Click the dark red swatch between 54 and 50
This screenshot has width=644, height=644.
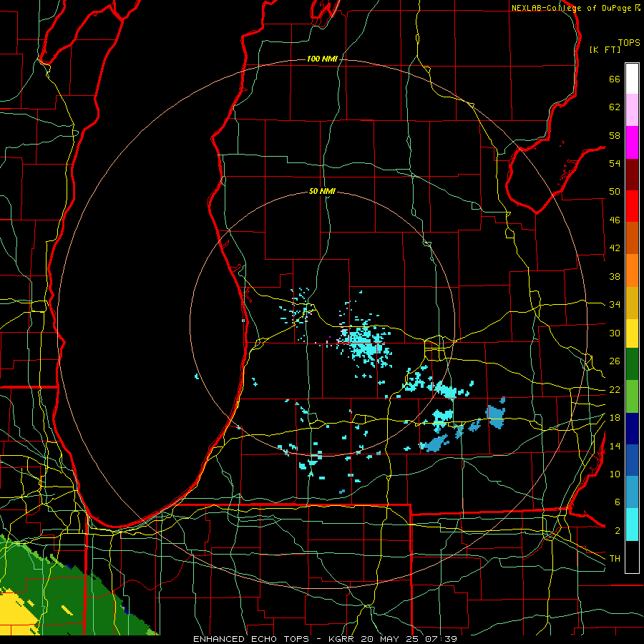tap(632, 174)
